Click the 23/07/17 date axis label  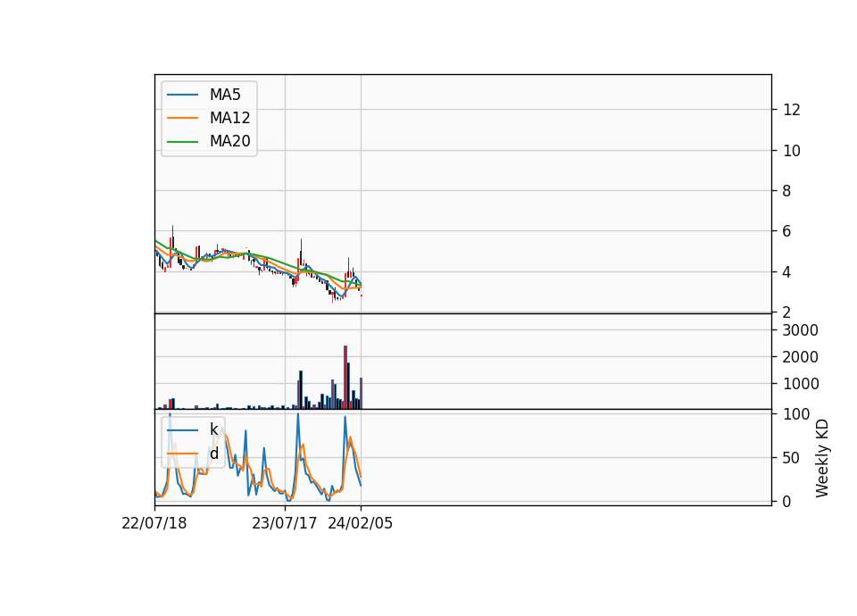coord(284,524)
